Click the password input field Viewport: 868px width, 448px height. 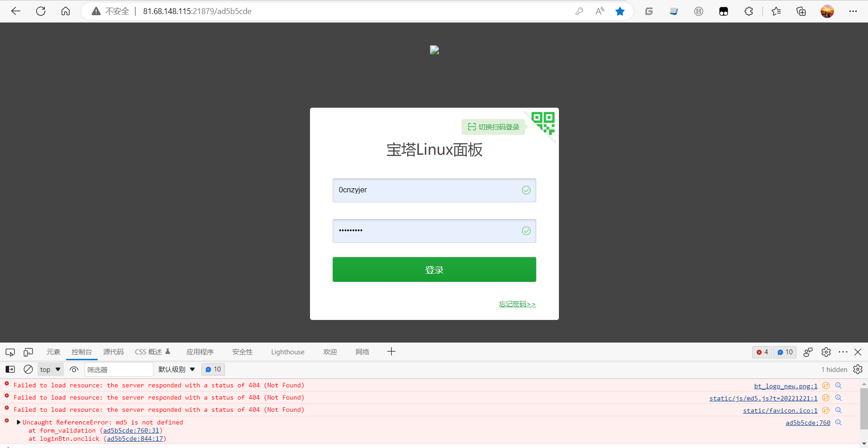pyautogui.click(x=434, y=231)
